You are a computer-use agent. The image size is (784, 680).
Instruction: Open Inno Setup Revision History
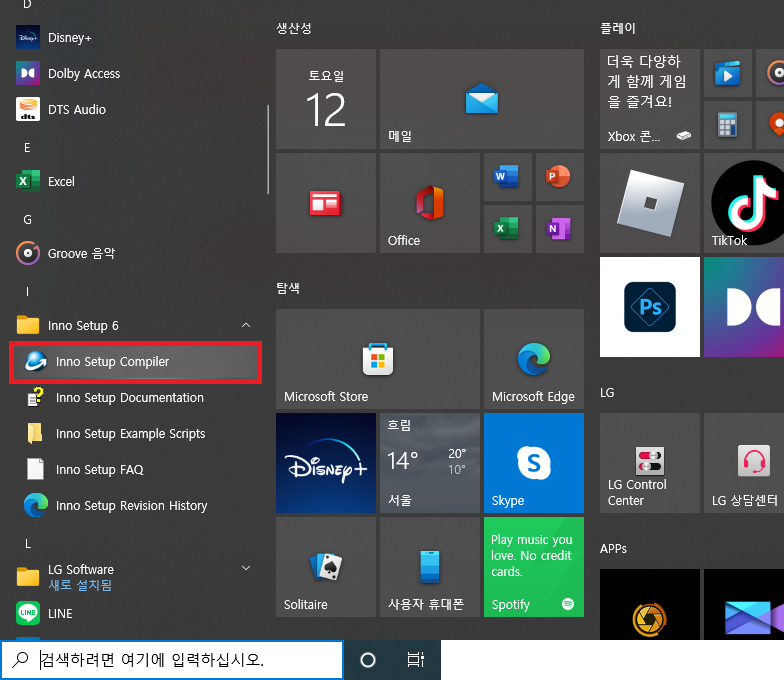pyautogui.click(x=135, y=506)
